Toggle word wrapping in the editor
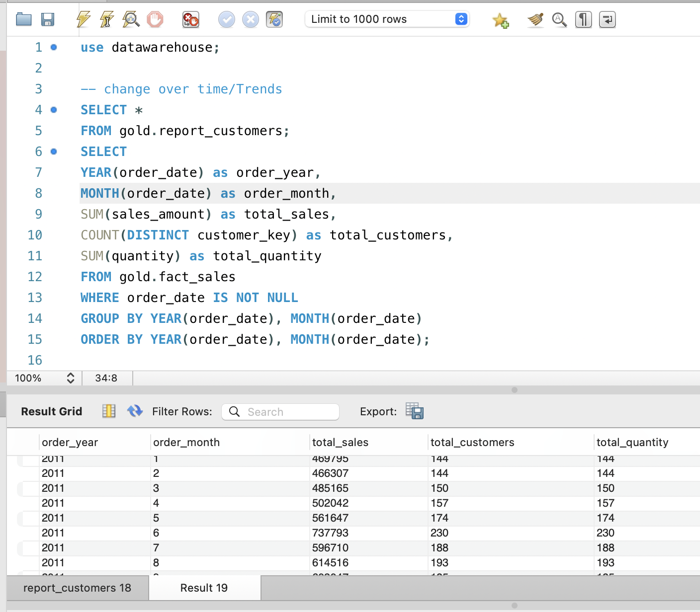This screenshot has width=700, height=612. pos(607,19)
